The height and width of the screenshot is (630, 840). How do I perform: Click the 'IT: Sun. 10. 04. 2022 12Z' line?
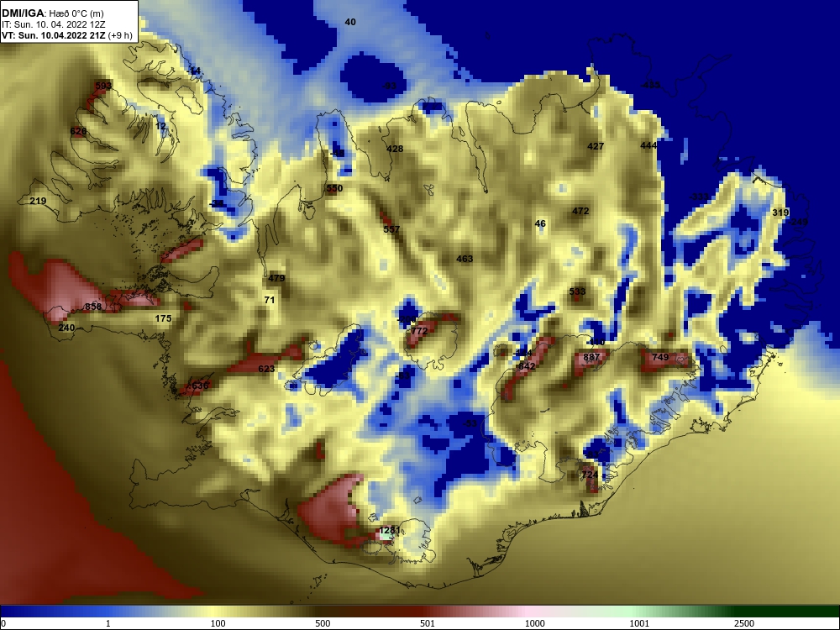[54, 24]
